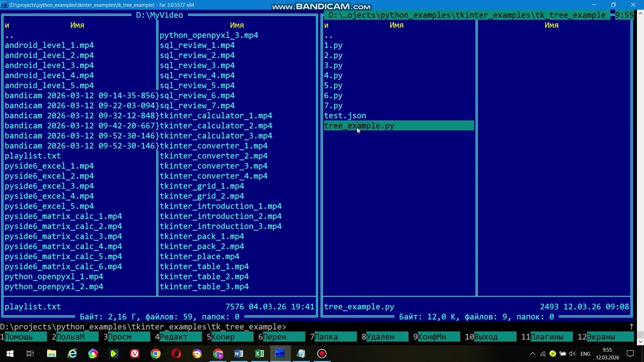Click F10 Выход exit button

click(x=491, y=337)
